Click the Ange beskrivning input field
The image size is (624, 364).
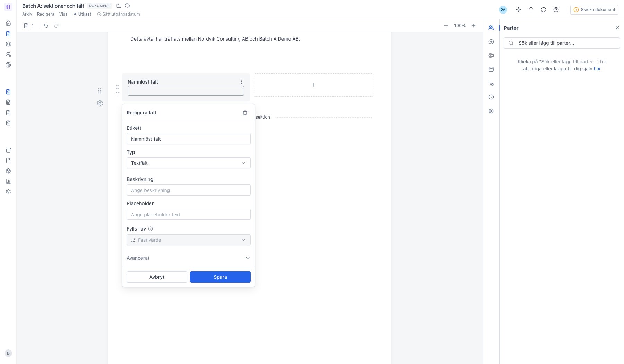[189, 190]
